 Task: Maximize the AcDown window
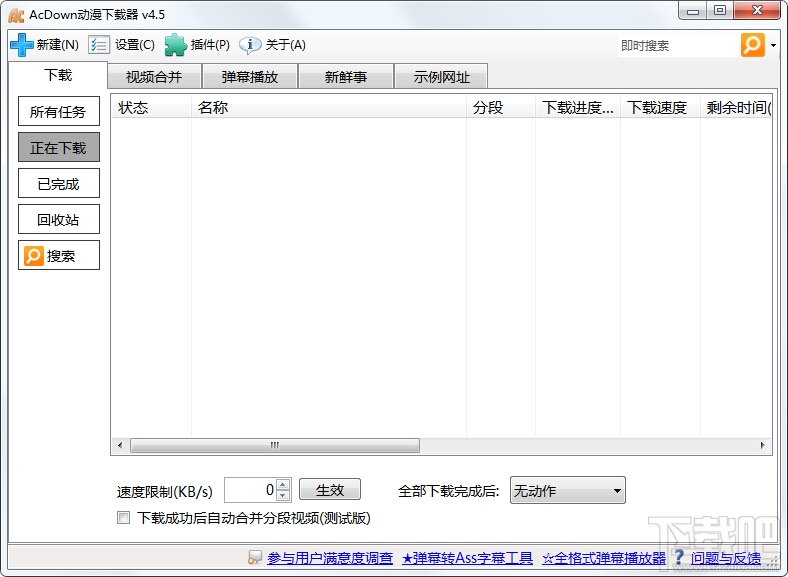pyautogui.click(x=720, y=11)
